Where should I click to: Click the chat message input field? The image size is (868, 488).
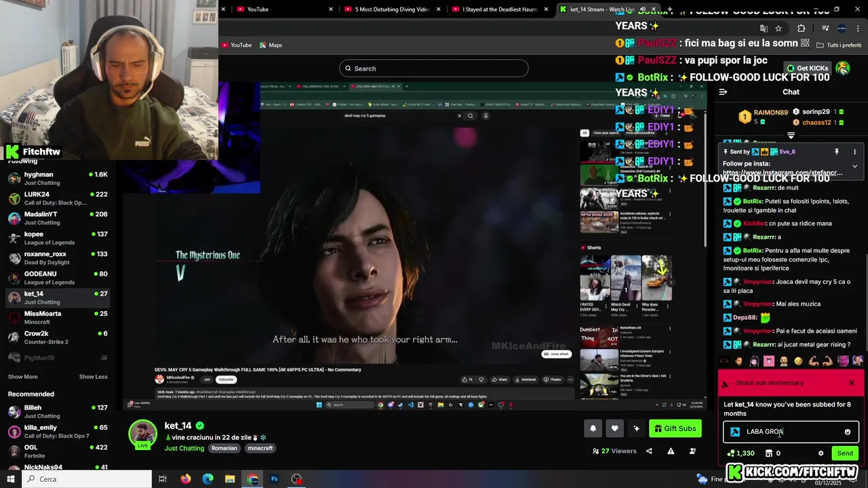(x=791, y=432)
